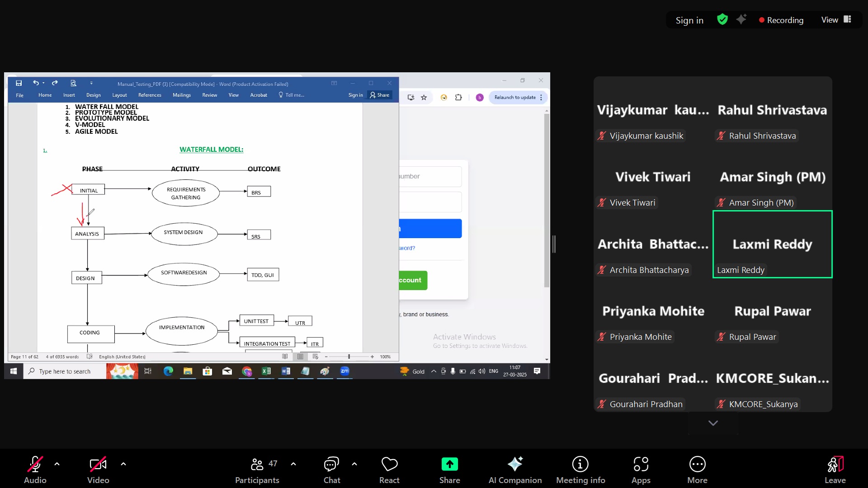Open the View layout menu
Image resolution: width=868 pixels, height=488 pixels.
836,20
